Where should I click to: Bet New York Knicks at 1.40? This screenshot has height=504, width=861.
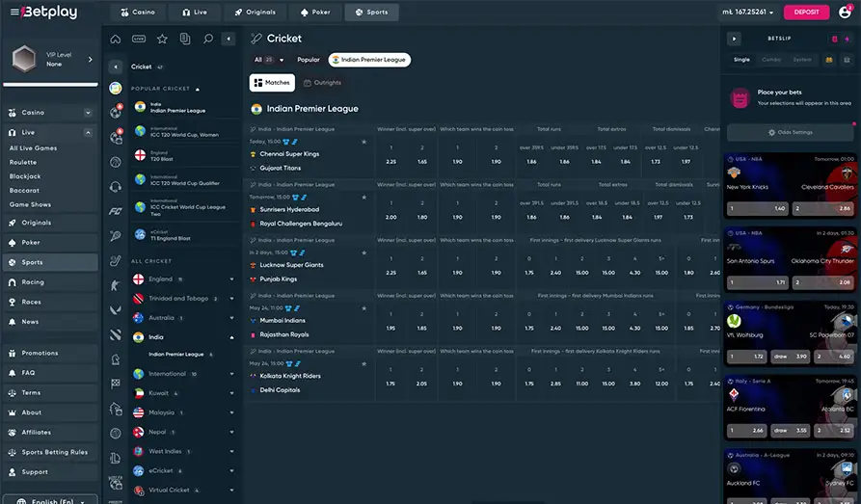(x=759, y=208)
